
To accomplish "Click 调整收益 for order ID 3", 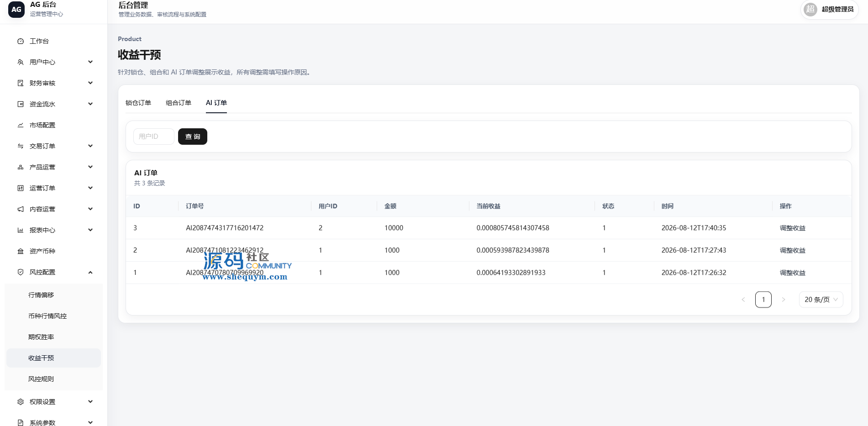I will pyautogui.click(x=793, y=228).
